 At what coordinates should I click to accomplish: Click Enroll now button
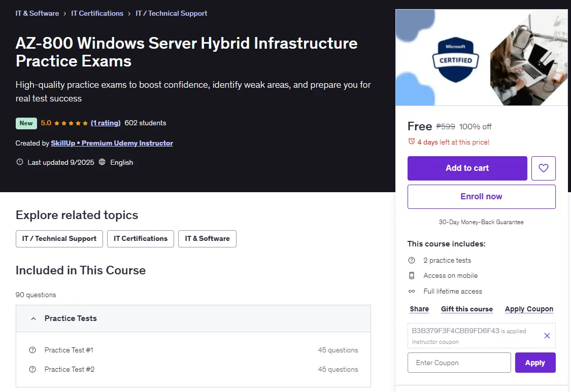pyautogui.click(x=482, y=197)
